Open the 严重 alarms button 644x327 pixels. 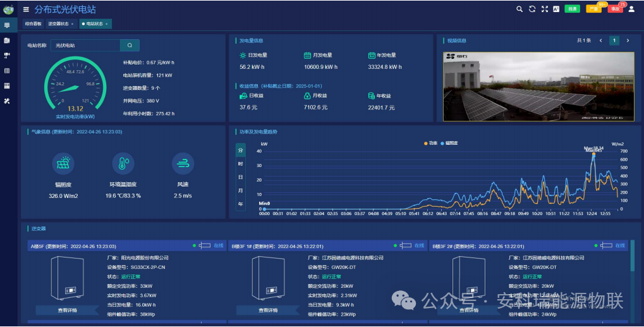tap(593, 9)
